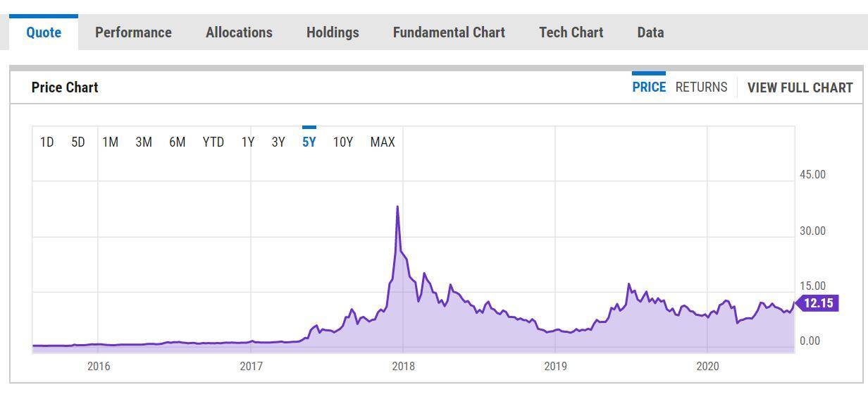This screenshot has width=868, height=397.
Task: Open the Fundamental Chart tab
Action: [x=449, y=32]
